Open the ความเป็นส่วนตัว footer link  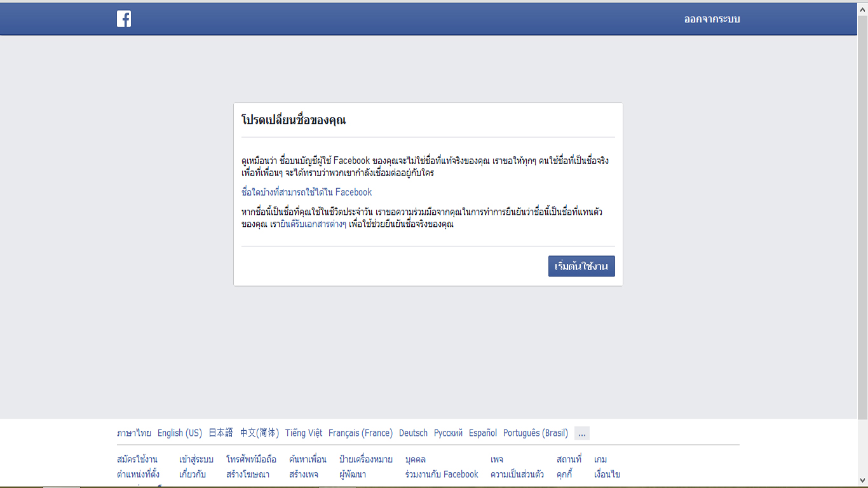click(517, 474)
